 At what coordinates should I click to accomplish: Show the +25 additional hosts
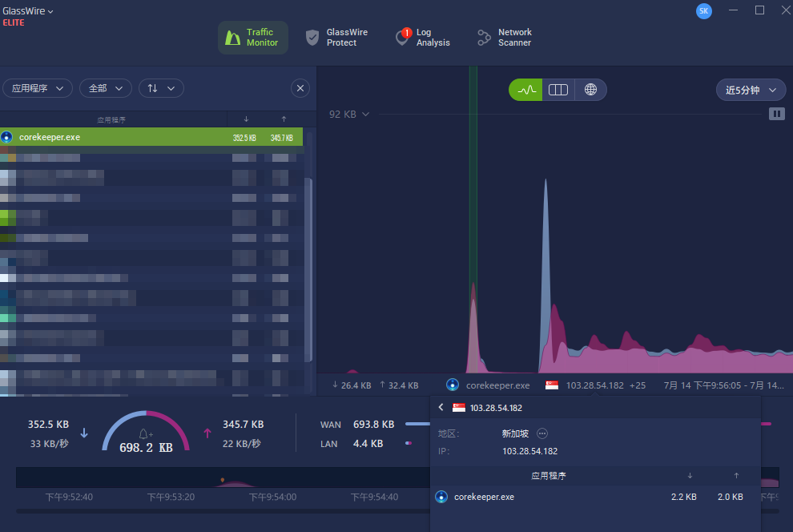638,385
